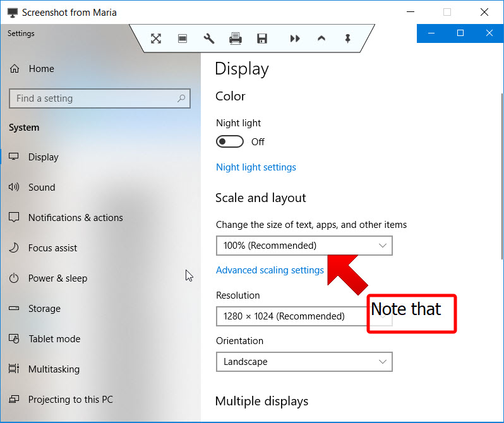Minimize the Screenshot from Maria window
This screenshot has width=504, height=423.
(411, 12)
